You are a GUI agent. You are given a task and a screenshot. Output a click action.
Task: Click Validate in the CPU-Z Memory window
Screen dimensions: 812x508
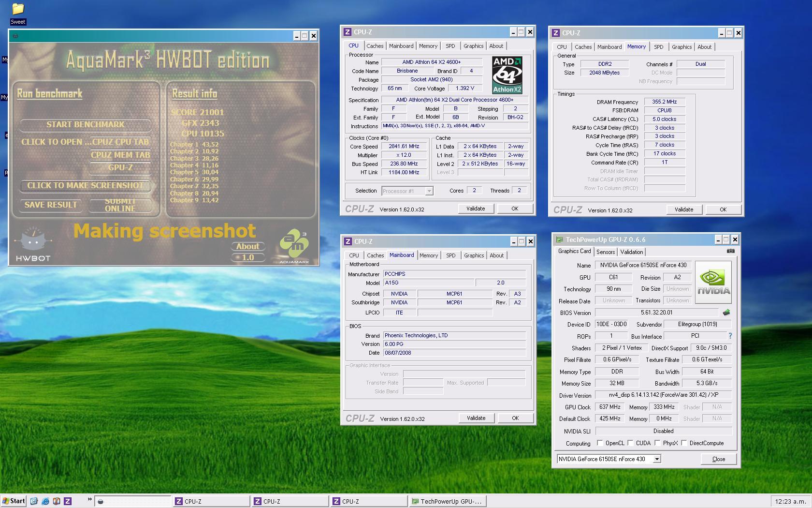[683, 209]
